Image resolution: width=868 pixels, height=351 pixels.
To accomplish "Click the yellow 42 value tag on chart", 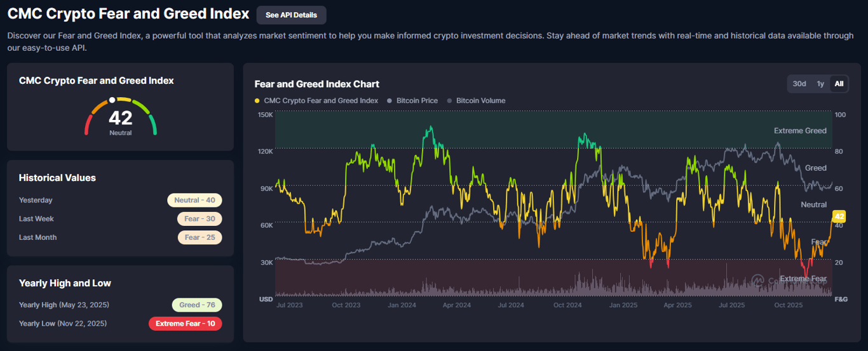I will click(x=838, y=216).
